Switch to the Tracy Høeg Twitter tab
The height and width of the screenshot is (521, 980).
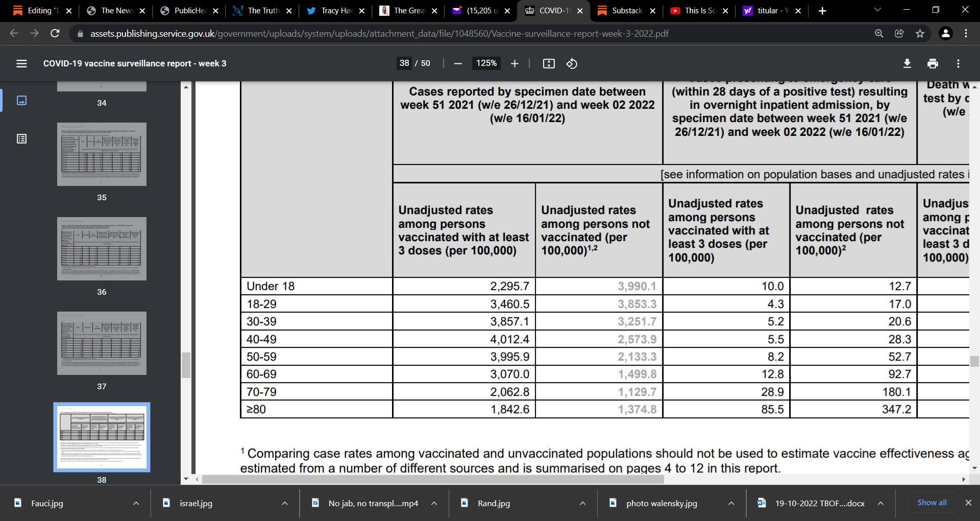(336, 11)
